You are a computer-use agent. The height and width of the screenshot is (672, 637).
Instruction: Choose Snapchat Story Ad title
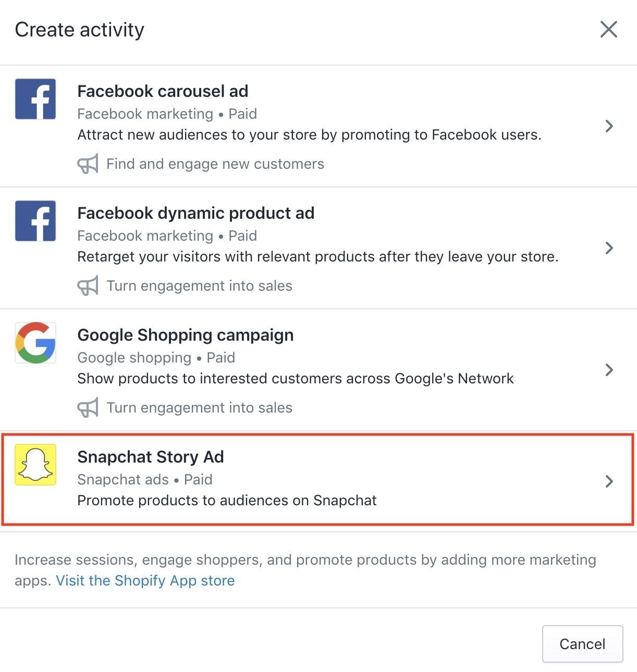tap(150, 457)
